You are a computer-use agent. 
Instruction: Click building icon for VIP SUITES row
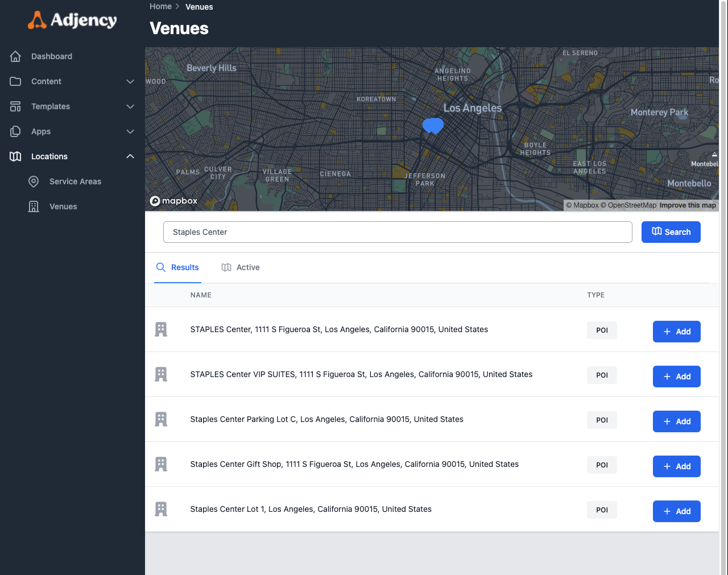(x=161, y=374)
